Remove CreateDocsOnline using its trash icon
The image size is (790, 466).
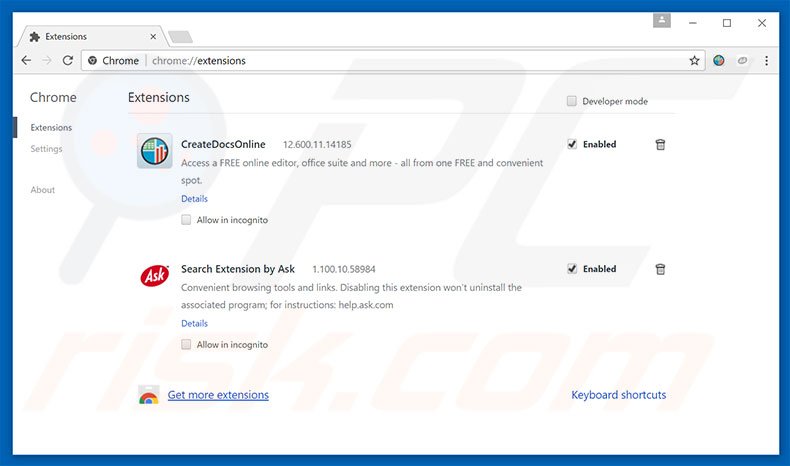(x=660, y=145)
